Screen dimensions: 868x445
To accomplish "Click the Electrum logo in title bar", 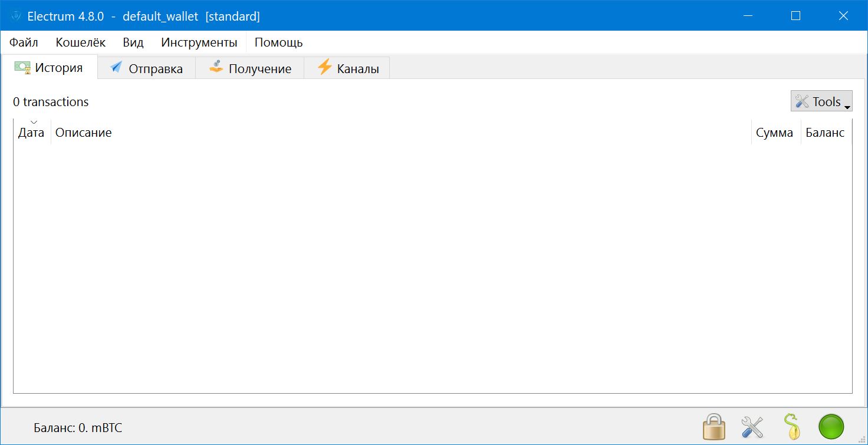I will (x=17, y=16).
